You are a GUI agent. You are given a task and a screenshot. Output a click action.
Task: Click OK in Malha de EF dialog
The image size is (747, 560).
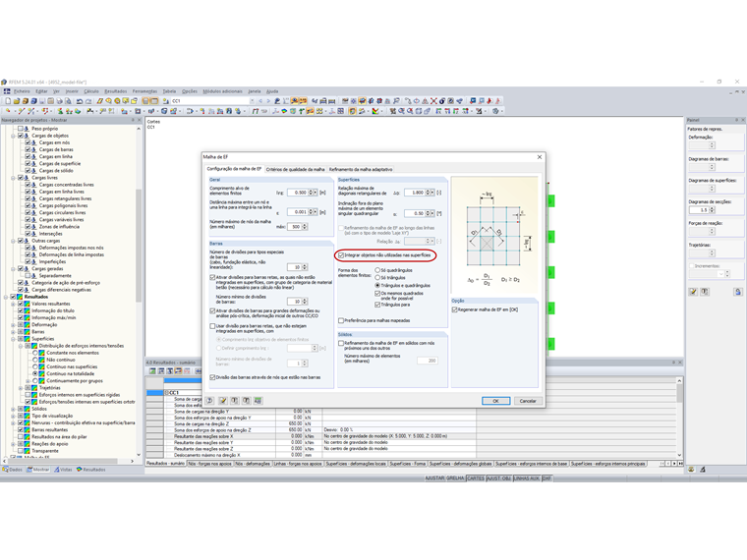495,401
